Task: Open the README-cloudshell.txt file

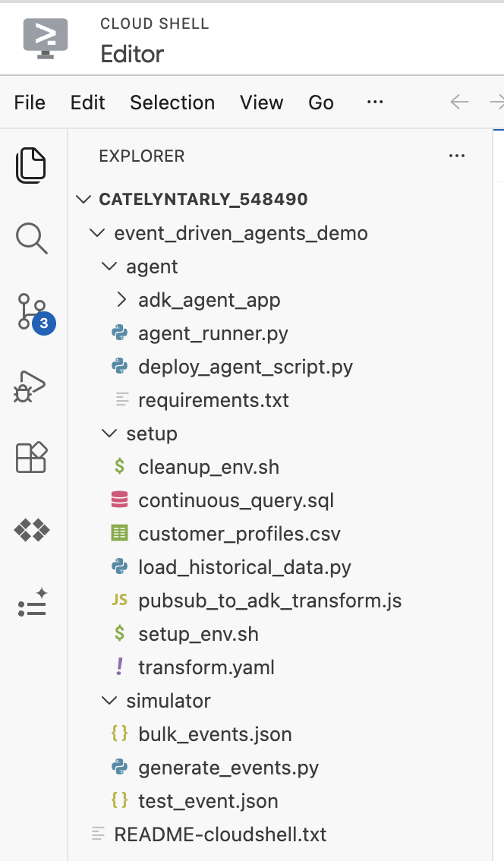Action: click(x=219, y=834)
